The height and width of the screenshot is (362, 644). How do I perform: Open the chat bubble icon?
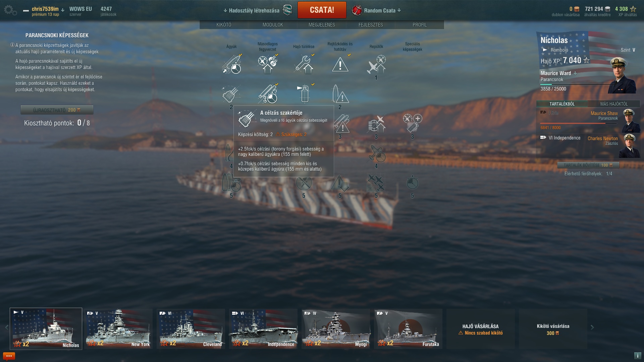pos(9,356)
